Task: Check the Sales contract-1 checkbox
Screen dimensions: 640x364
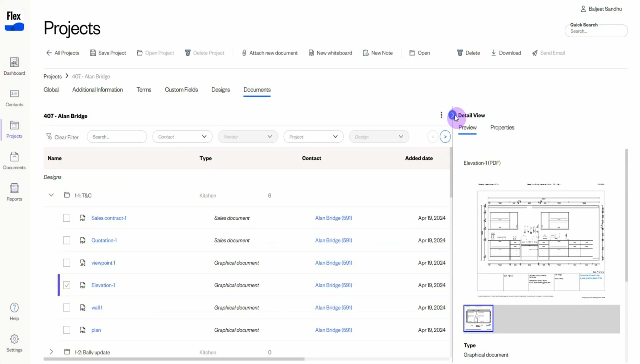Action: pyautogui.click(x=67, y=218)
